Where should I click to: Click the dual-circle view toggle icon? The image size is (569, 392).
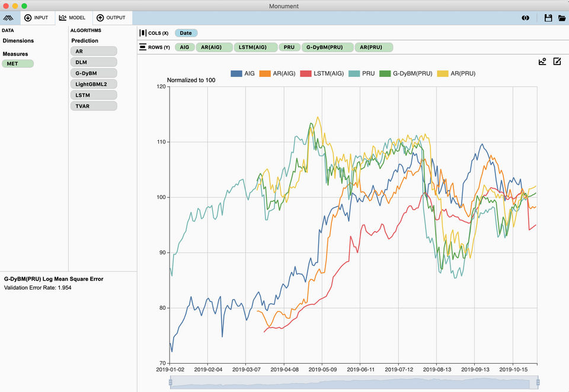pos(525,18)
